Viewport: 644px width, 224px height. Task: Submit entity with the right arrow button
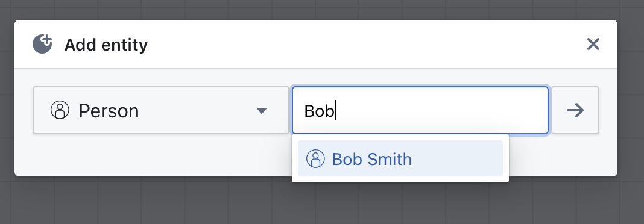[575, 110]
